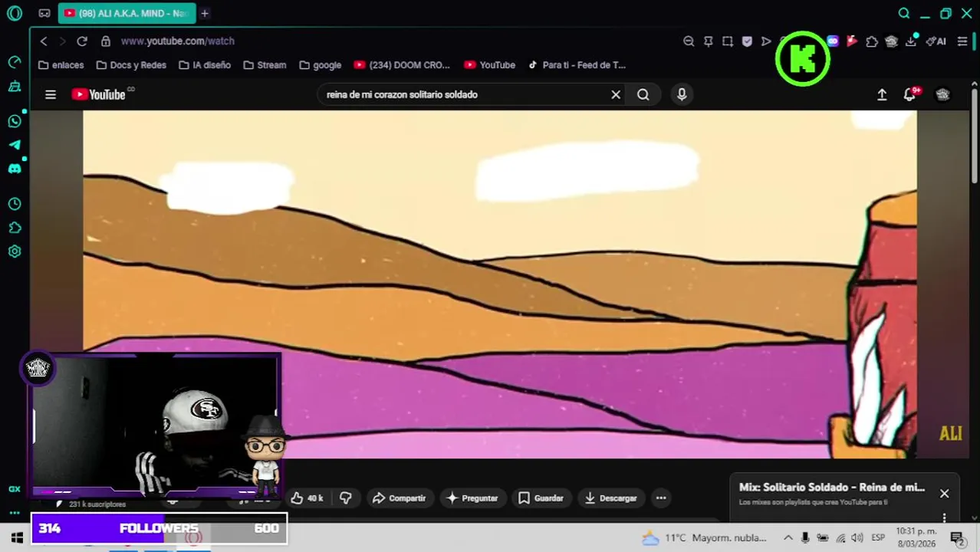This screenshot has height=552, width=980.
Task: Click the zoom out magnifier icon
Action: [689, 41]
